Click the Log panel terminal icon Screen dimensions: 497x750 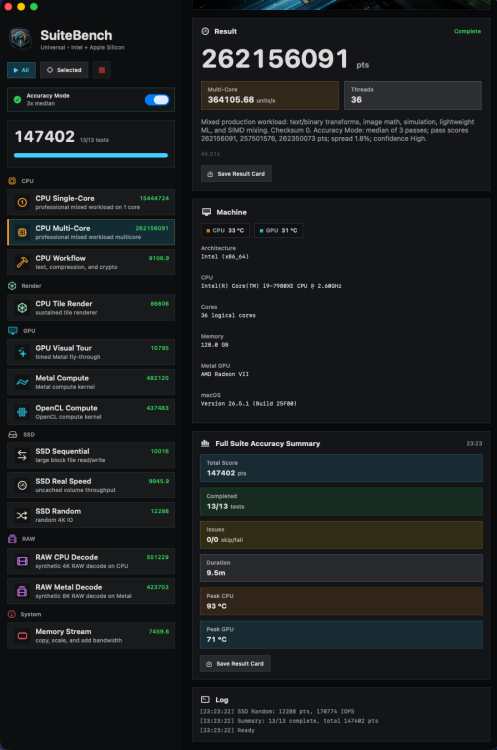[x=205, y=699]
